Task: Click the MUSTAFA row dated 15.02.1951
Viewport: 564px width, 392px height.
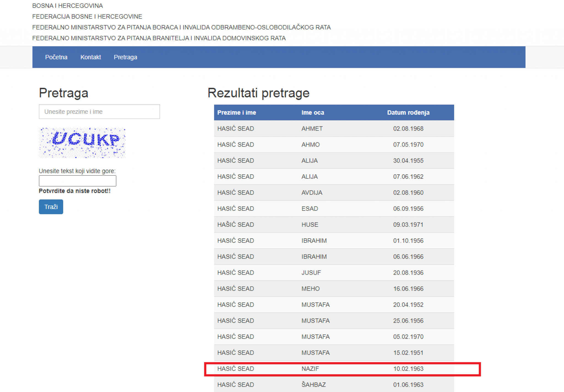Action: [x=333, y=353]
